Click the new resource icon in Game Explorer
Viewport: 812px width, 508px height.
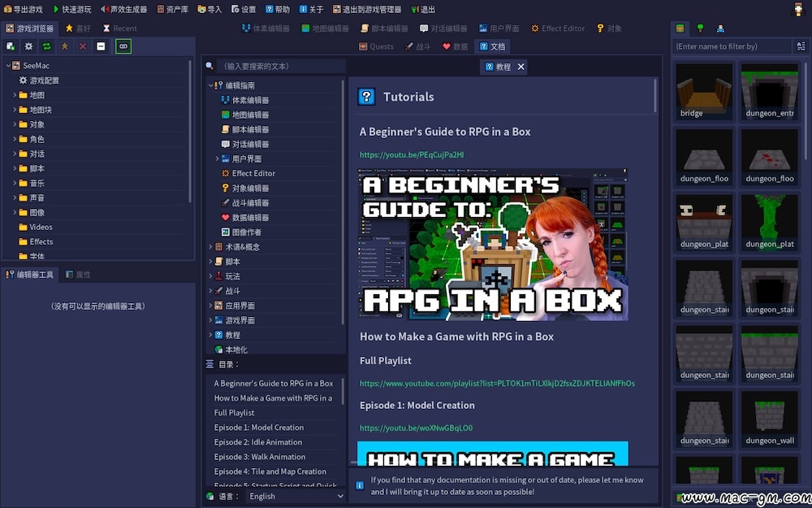(11, 46)
